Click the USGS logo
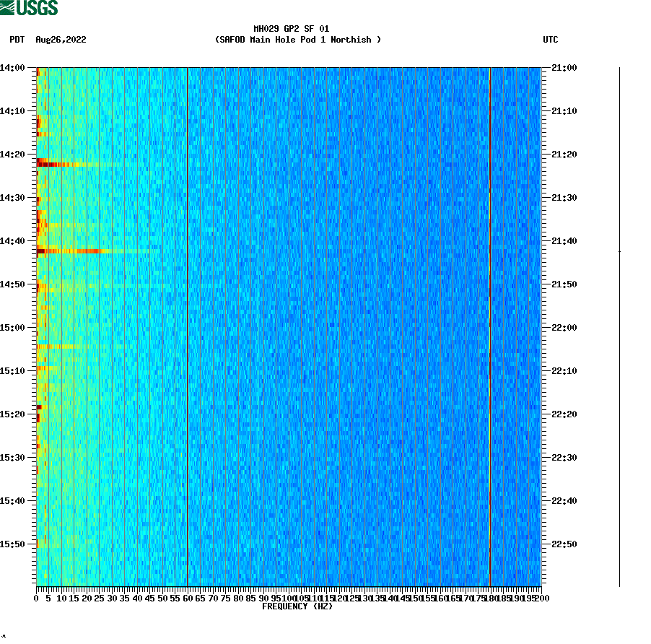Image resolution: width=651 pixels, height=644 pixels. (x=29, y=7)
